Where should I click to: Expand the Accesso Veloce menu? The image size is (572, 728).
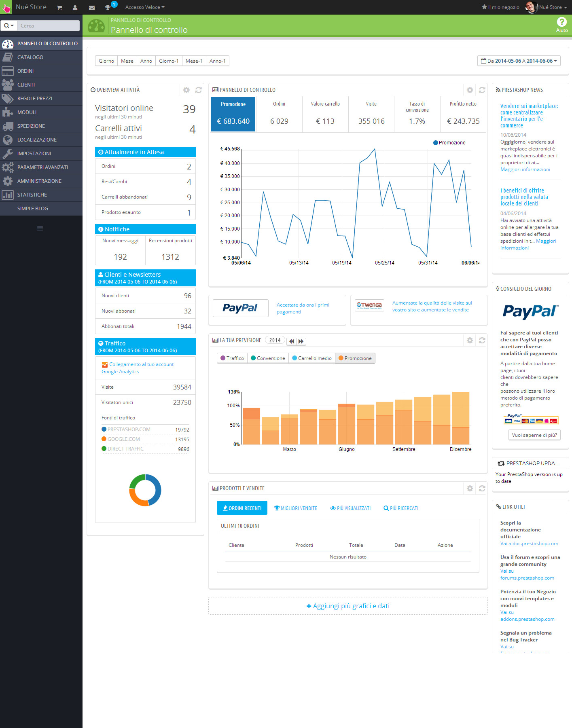pyautogui.click(x=145, y=7)
